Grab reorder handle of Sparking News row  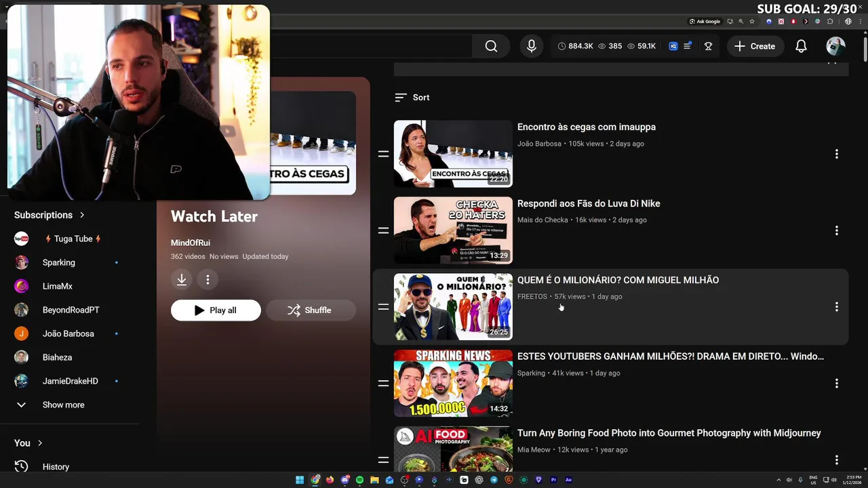(383, 384)
